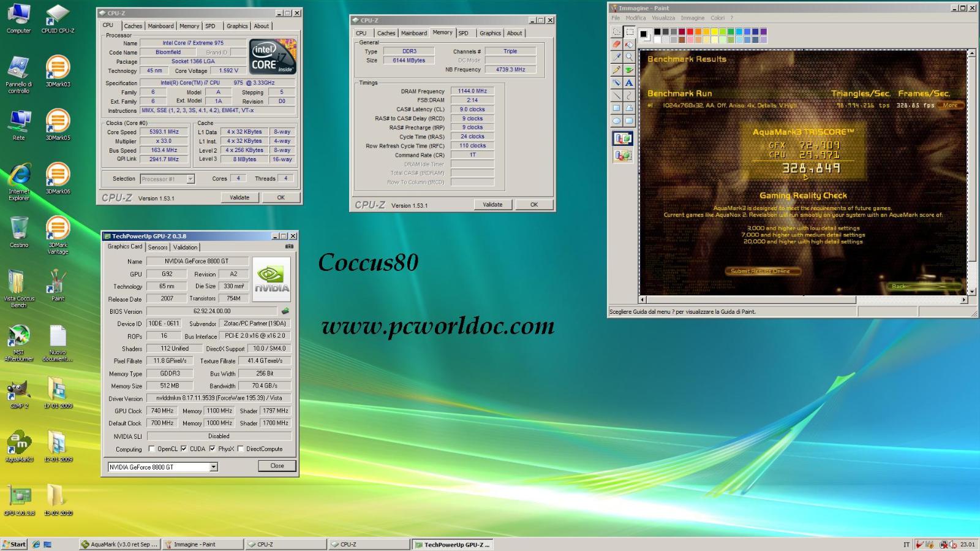The image size is (980, 551).
Task: Toggle the DirectCompute checkbox in GPU-Z
Action: [x=241, y=449]
